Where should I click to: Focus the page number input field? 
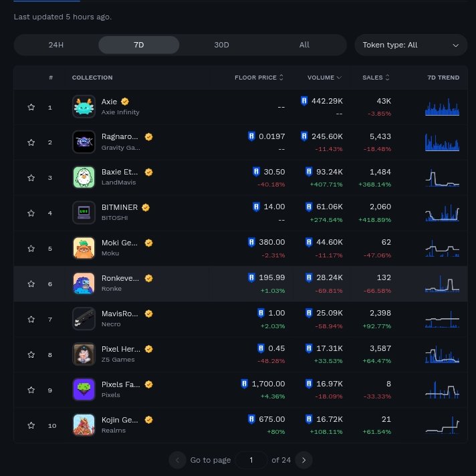point(251,460)
